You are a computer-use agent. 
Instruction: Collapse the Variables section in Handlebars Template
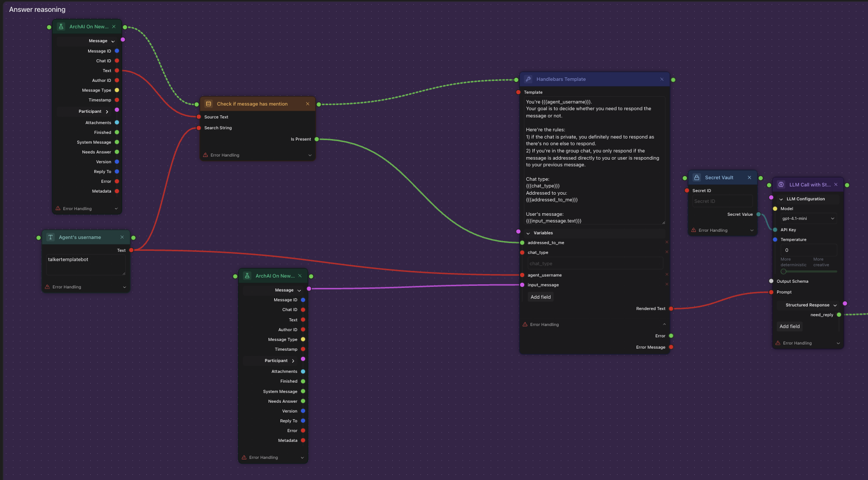[528, 233]
